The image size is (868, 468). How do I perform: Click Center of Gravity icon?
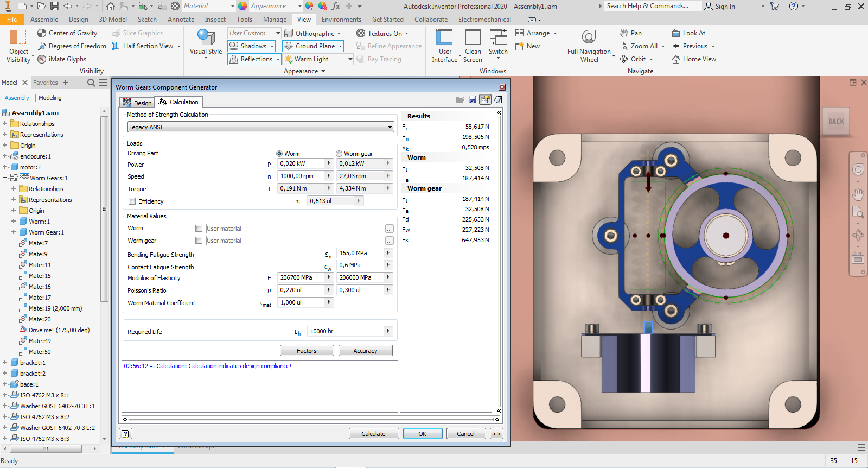(x=42, y=33)
